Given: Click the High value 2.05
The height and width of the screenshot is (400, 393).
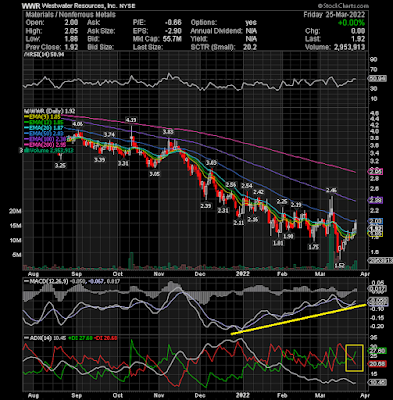Looking at the screenshot, I should (x=71, y=31).
